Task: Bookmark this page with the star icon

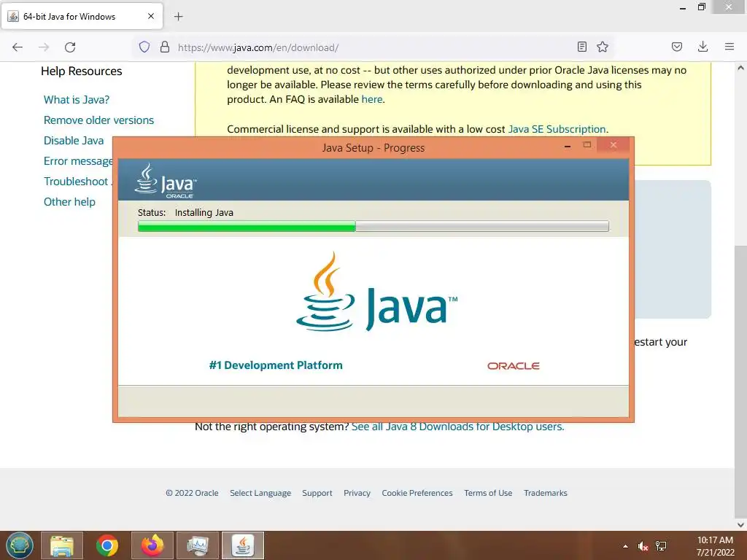Action: click(x=603, y=47)
